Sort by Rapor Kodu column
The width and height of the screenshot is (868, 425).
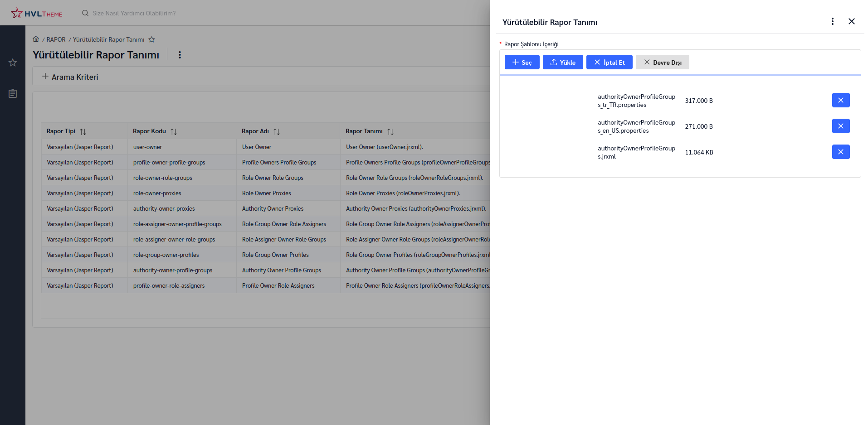[174, 131]
